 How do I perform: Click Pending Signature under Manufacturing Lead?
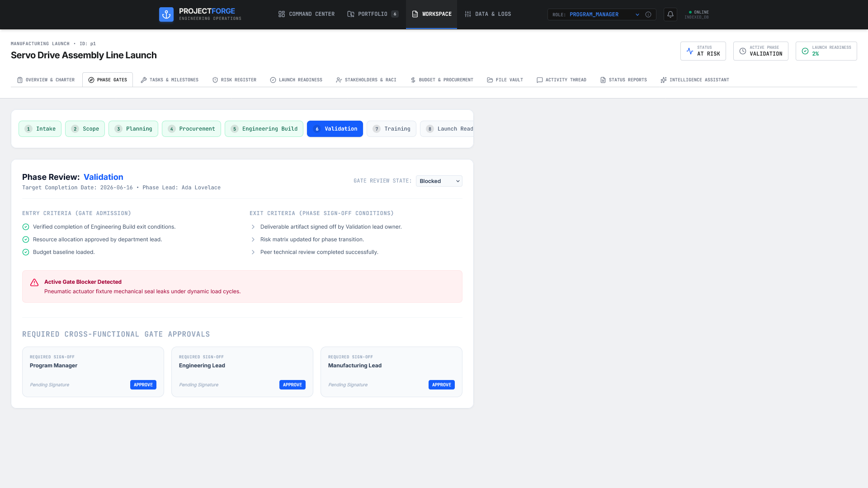point(348,385)
